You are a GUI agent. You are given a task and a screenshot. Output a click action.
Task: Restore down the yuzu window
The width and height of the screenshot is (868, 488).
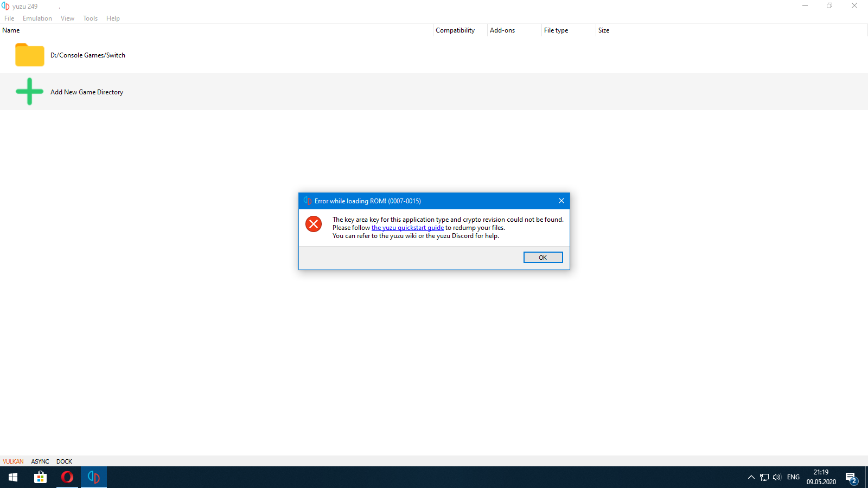point(829,6)
